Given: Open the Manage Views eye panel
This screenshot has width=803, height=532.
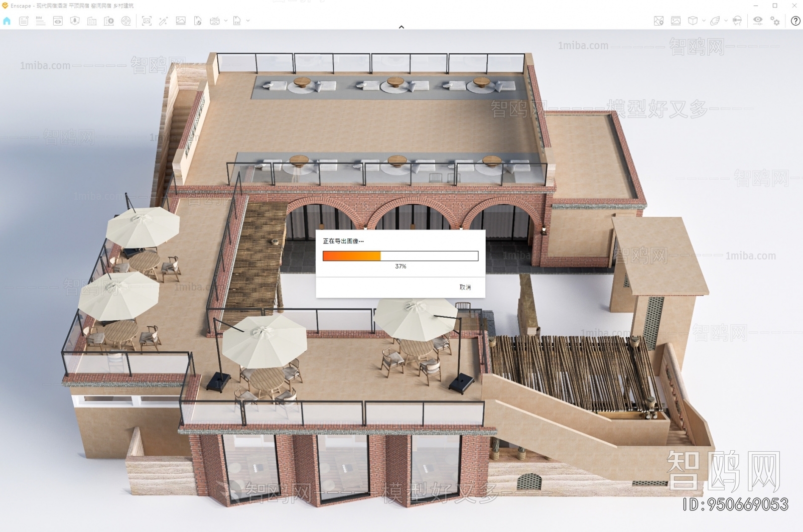Looking at the screenshot, I should 58,21.
